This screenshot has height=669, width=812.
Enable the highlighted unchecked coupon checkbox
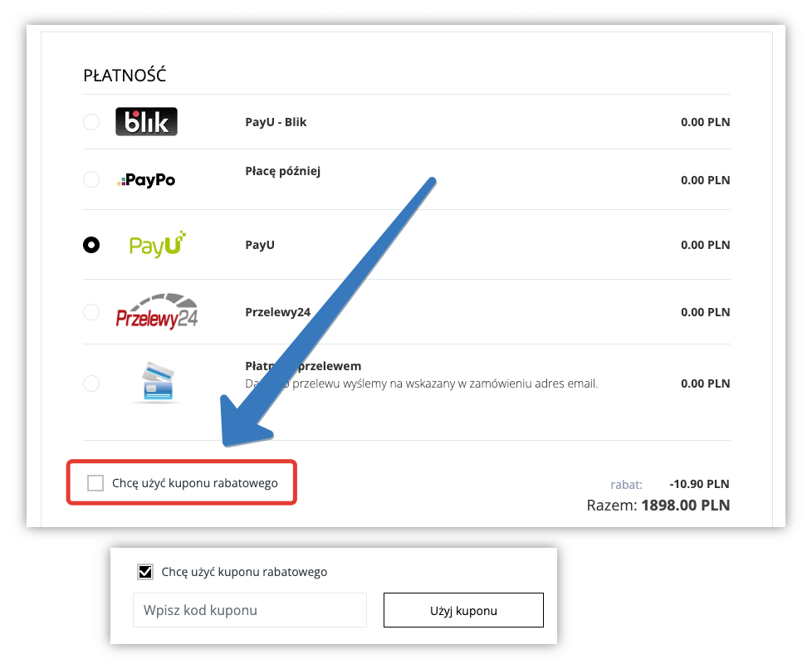click(x=95, y=483)
